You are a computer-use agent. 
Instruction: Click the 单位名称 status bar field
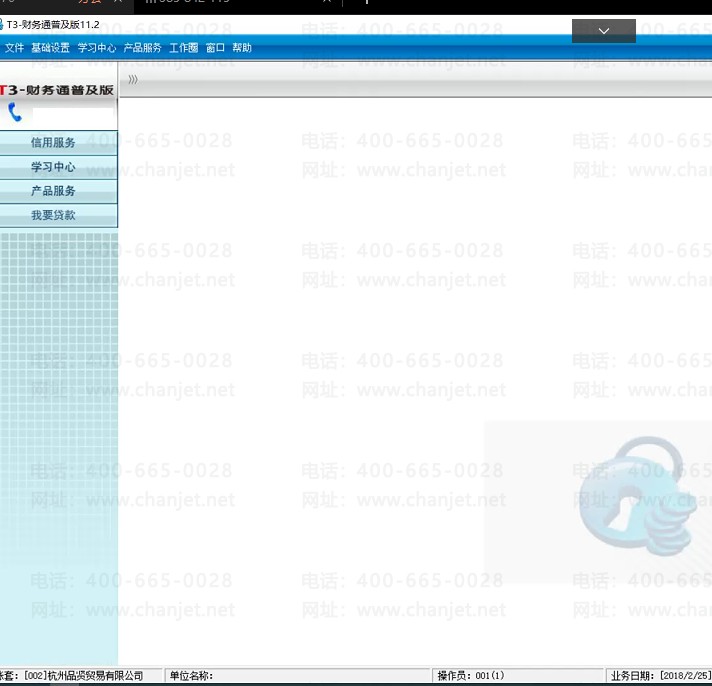297,676
